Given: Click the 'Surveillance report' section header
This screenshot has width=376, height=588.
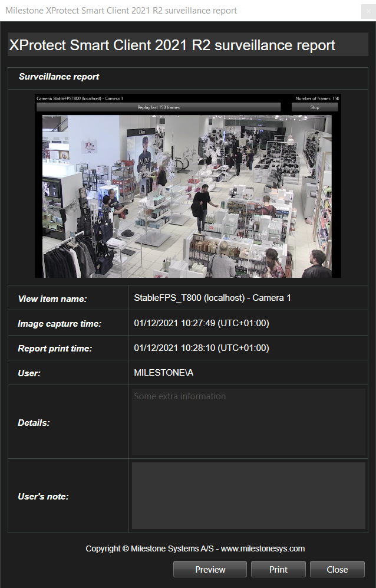Looking at the screenshot, I should coord(59,77).
